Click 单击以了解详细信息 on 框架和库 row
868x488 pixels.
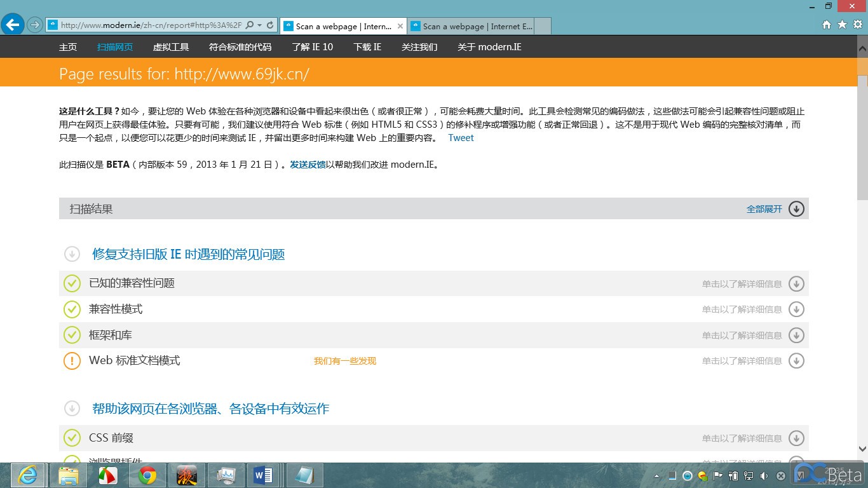click(742, 335)
